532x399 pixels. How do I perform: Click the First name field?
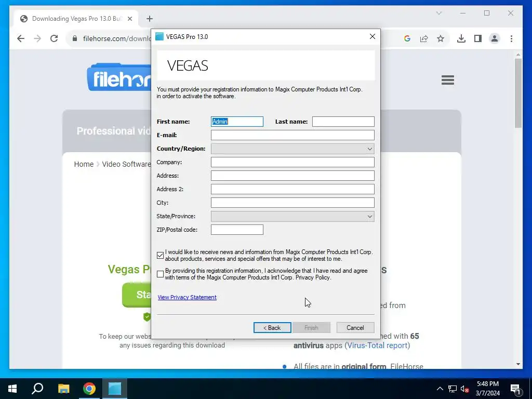click(x=237, y=122)
